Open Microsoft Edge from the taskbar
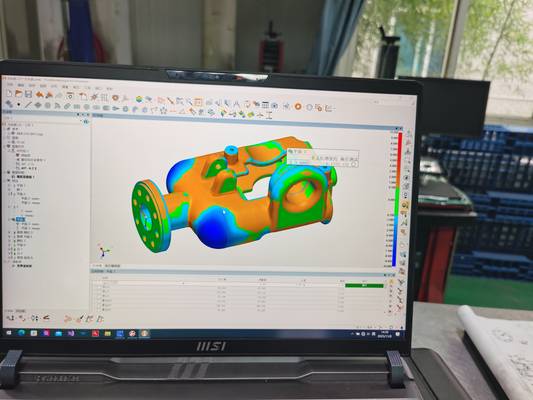The height and width of the screenshot is (400, 533). [x=21, y=333]
